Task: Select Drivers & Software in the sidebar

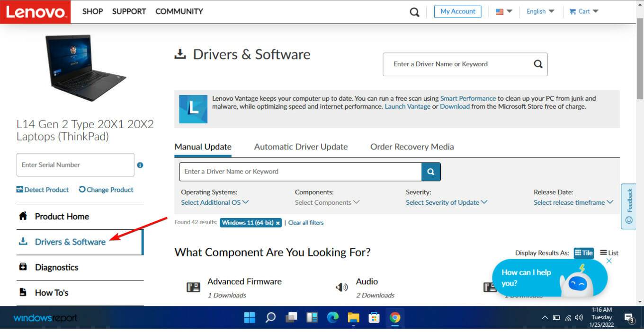Action: click(x=80, y=242)
